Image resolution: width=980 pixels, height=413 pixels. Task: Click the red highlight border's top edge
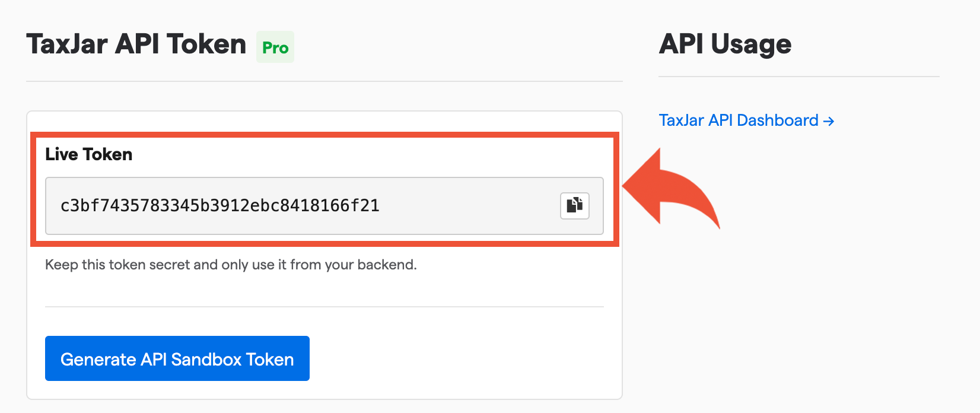(324, 135)
